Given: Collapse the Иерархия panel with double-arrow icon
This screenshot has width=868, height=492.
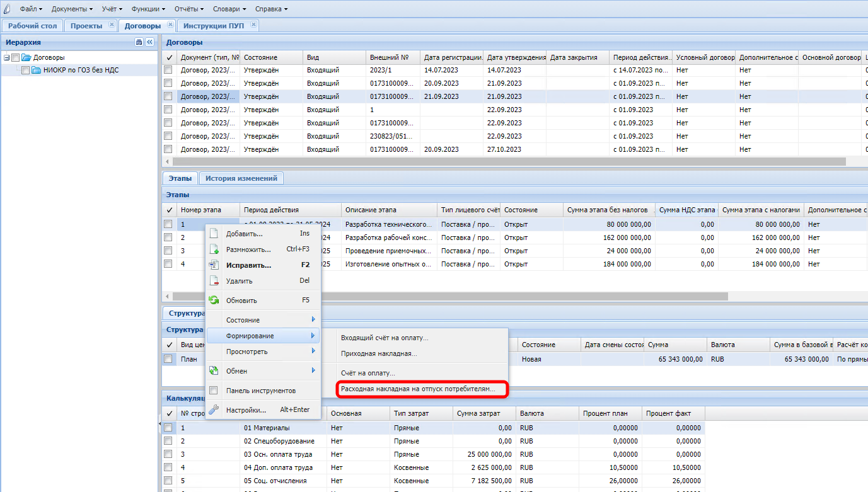Looking at the screenshot, I should (x=149, y=42).
